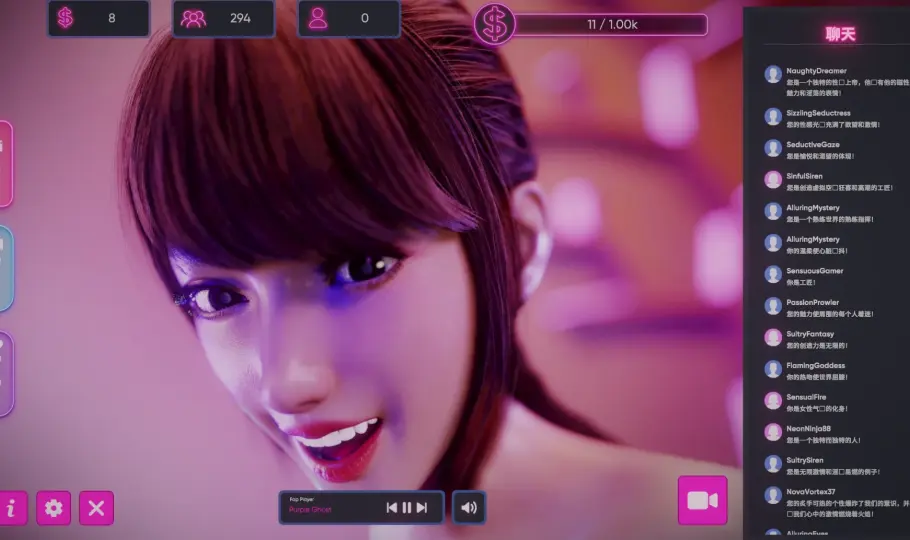
Task: Click the group viewers icon showing 294
Action: pyautogui.click(x=194, y=18)
